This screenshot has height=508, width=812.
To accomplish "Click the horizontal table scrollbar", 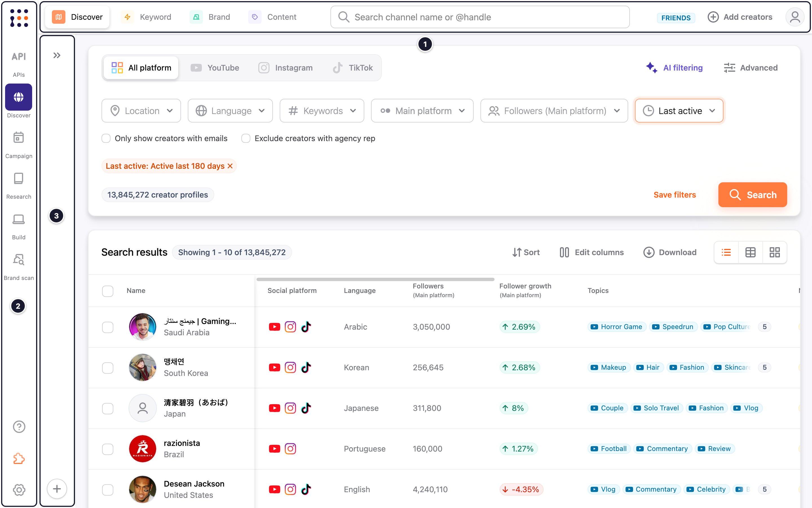I will point(375,279).
